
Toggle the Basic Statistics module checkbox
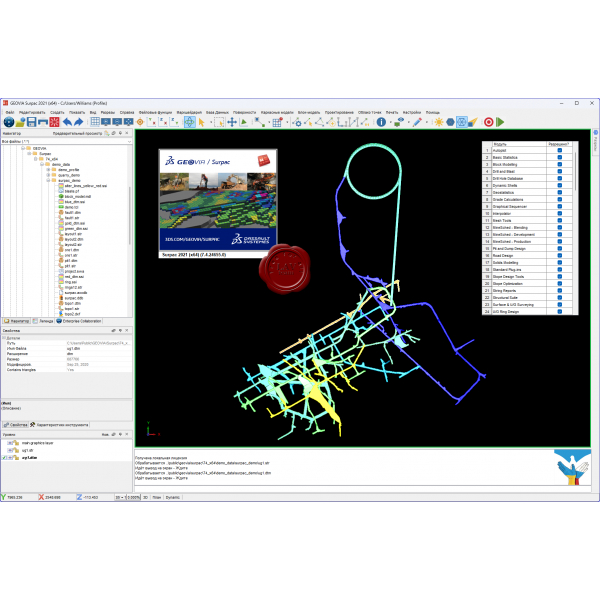559,157
